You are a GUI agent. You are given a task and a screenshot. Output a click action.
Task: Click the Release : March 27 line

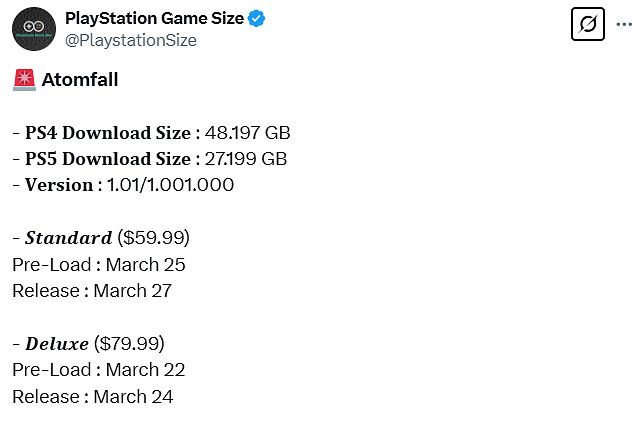(x=92, y=291)
